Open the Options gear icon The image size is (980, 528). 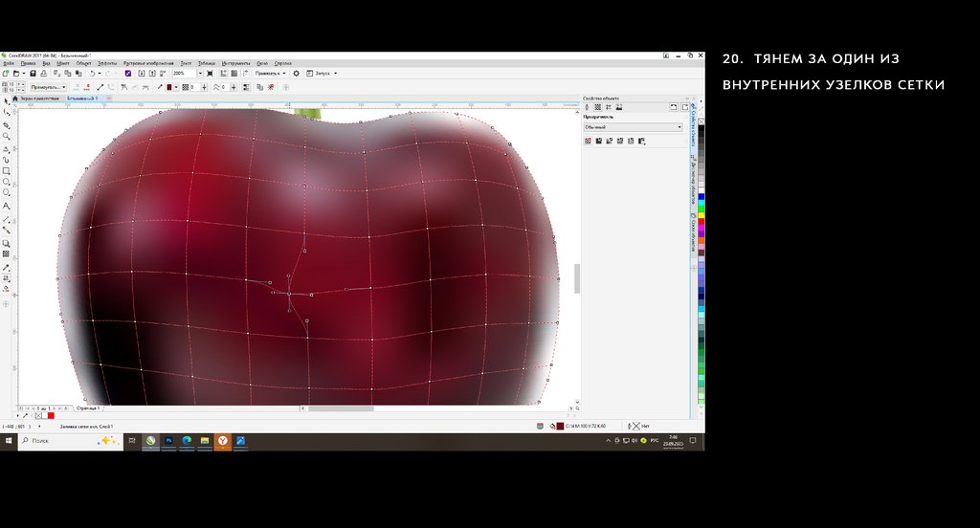pos(297,73)
